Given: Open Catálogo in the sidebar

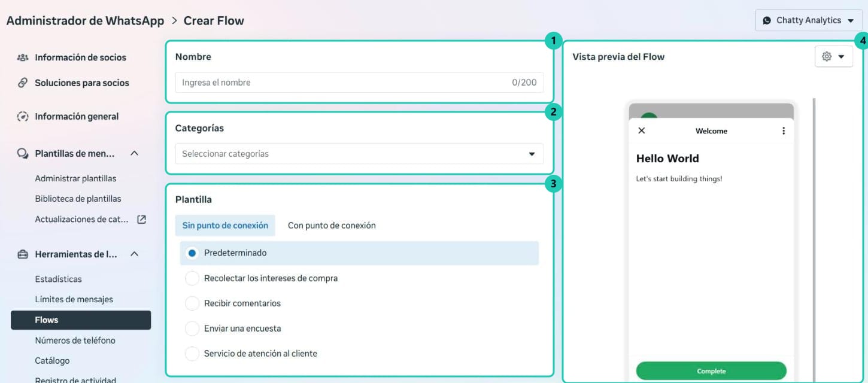Looking at the screenshot, I should point(52,360).
